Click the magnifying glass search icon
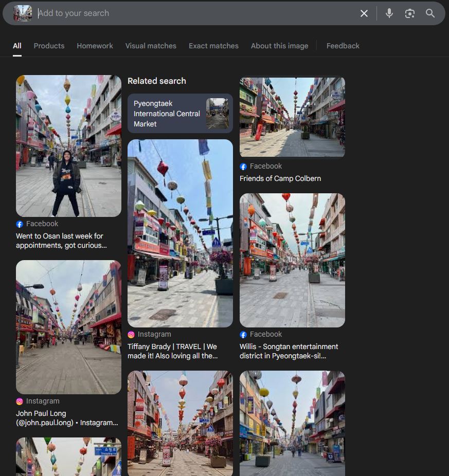This screenshot has width=449, height=476. (430, 13)
